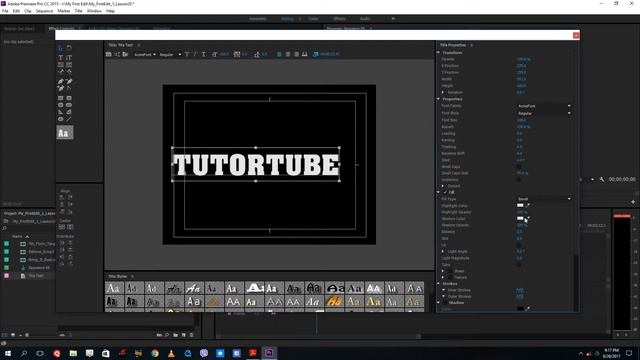Open Font Style dropdown in Title Properties
Viewport: 640px width, 360px height.
pos(544,113)
